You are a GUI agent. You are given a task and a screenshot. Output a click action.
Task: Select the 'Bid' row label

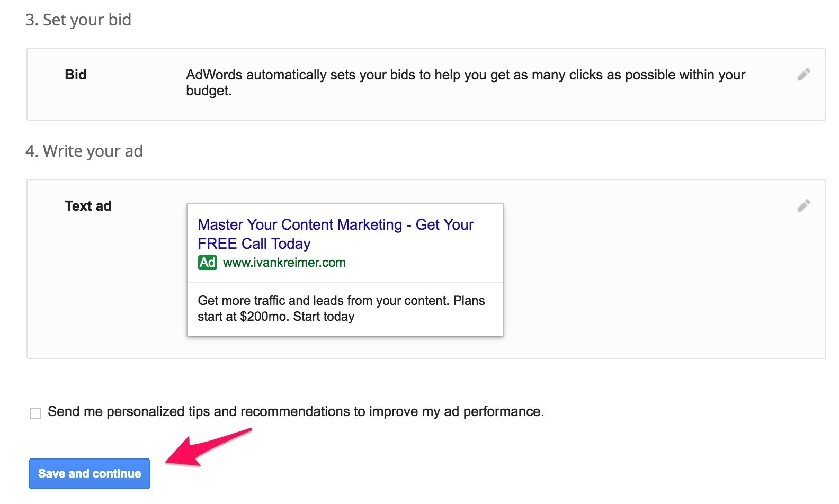(76, 75)
